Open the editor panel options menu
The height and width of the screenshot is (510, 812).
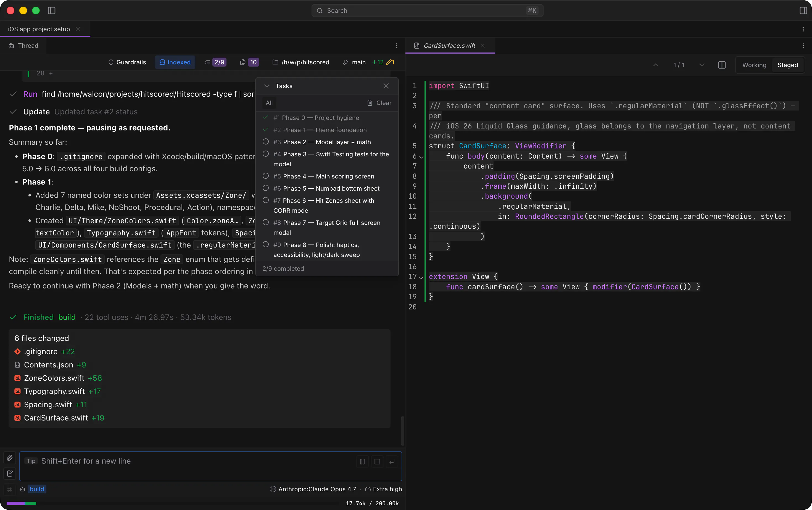pos(803,46)
